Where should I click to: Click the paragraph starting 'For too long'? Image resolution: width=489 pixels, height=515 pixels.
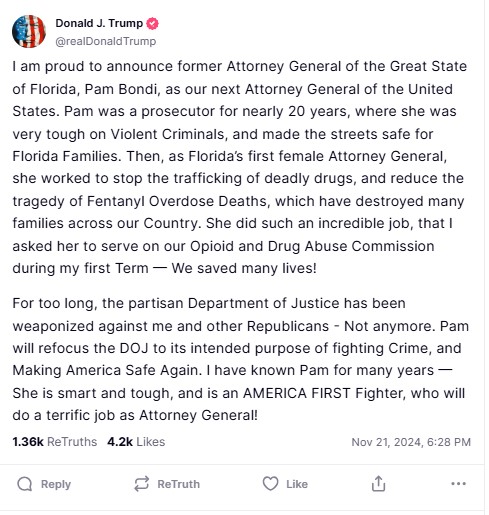pos(240,359)
